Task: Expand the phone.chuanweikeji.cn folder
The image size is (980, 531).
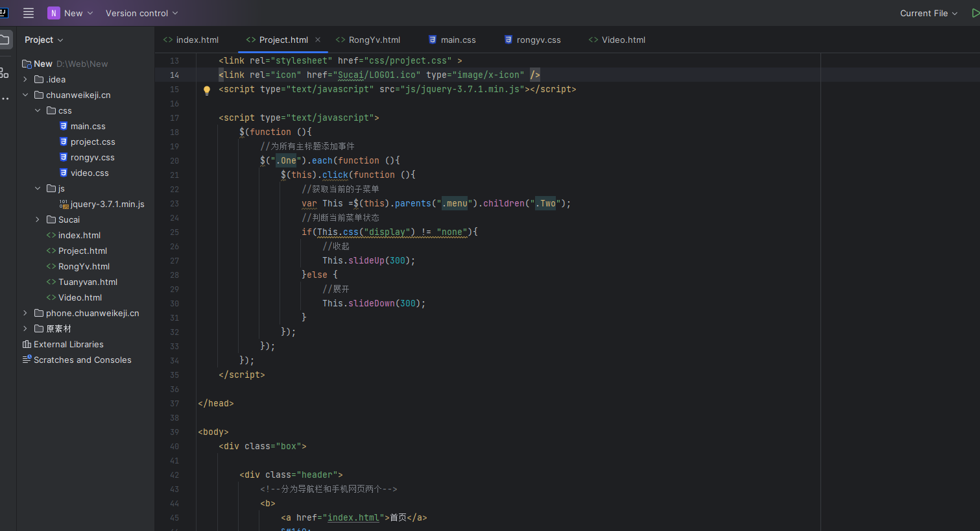Action: coord(25,313)
